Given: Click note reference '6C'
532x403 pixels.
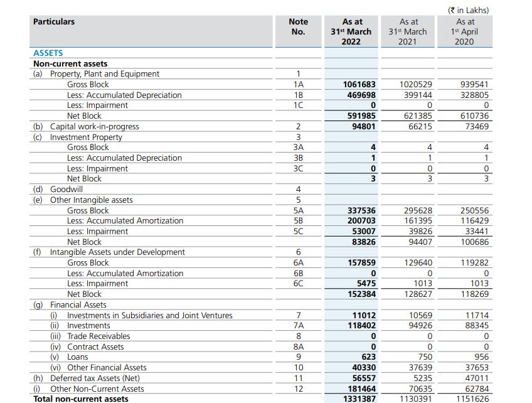Looking at the screenshot, I should tap(298, 284).
